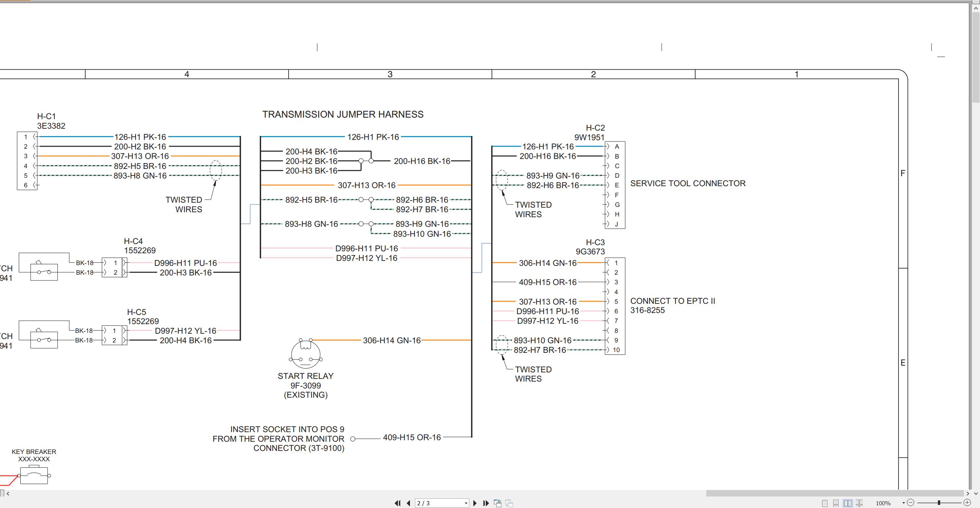The image size is (980, 508).
Task: Click the zoom slider handle
Action: [x=939, y=503]
